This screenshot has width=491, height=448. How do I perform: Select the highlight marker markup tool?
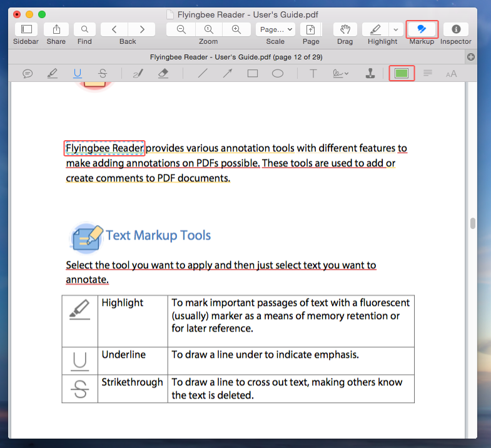[x=53, y=74]
